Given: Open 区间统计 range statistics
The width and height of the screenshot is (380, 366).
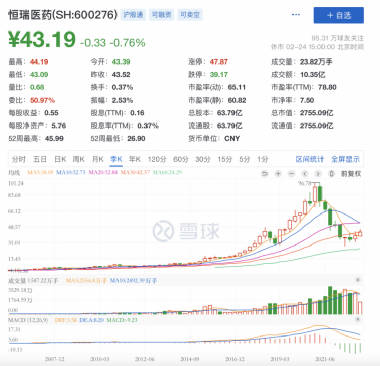Looking at the screenshot, I should click(310, 159).
